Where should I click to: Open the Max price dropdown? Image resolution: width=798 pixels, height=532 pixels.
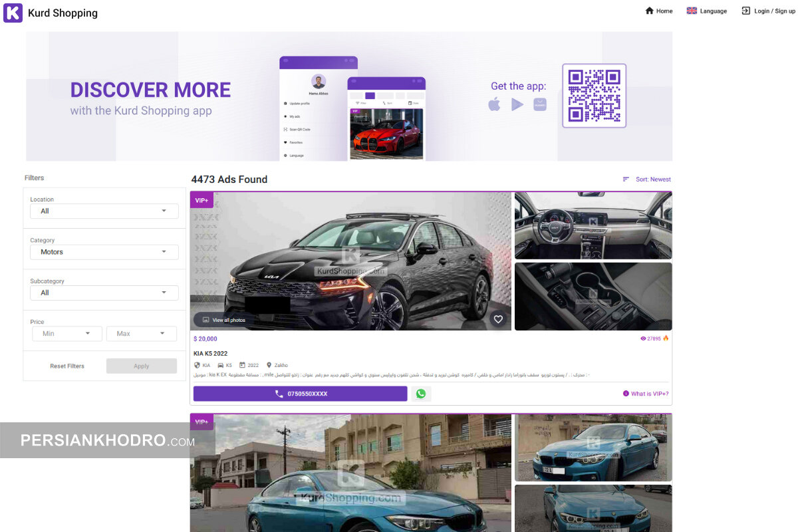(x=141, y=334)
